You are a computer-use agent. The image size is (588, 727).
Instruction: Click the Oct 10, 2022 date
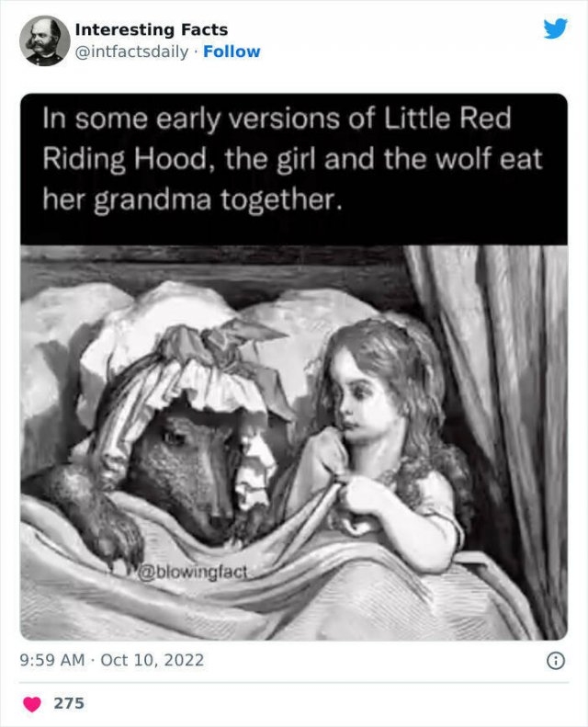152,660
